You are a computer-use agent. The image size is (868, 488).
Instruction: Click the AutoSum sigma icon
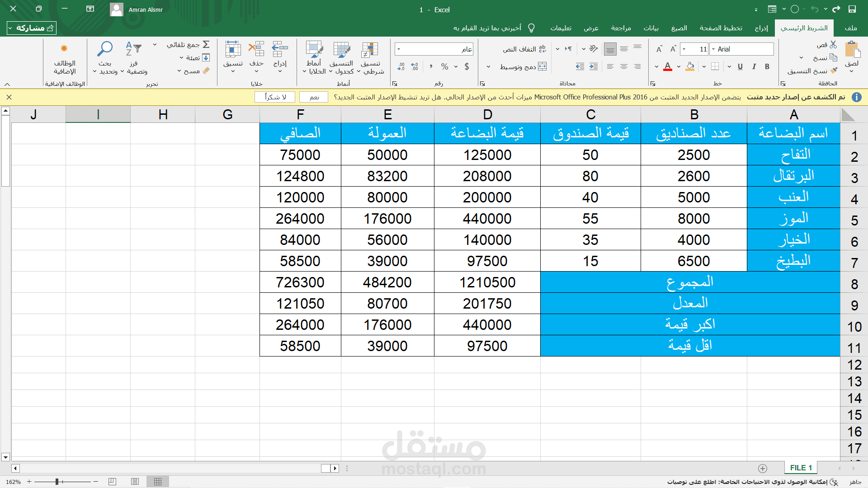pos(206,44)
